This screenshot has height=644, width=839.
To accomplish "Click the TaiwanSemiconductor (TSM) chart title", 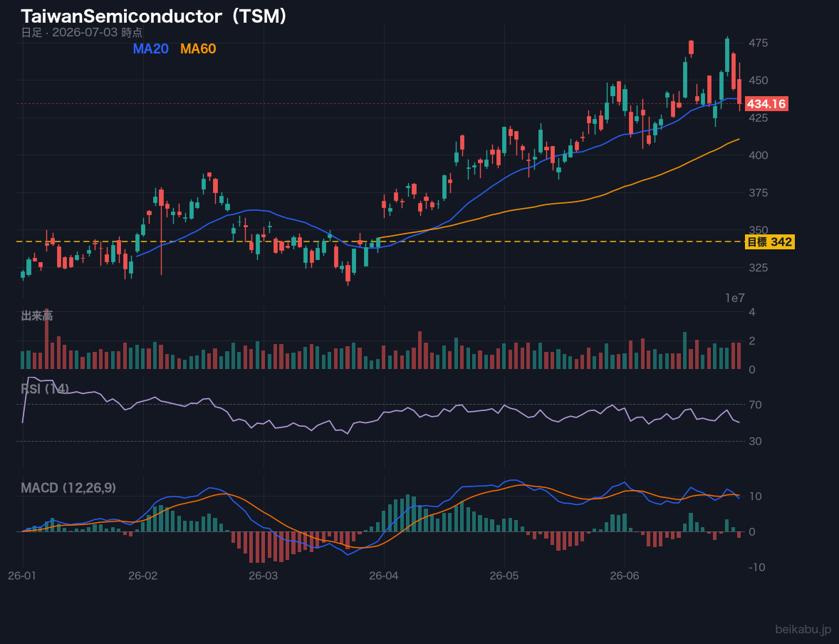I will pyautogui.click(x=154, y=16).
